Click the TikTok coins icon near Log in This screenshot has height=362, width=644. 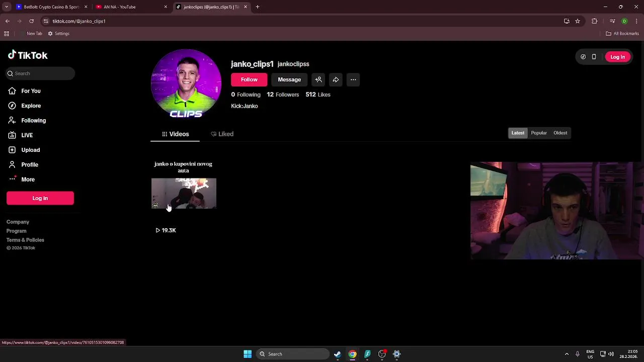583,57
